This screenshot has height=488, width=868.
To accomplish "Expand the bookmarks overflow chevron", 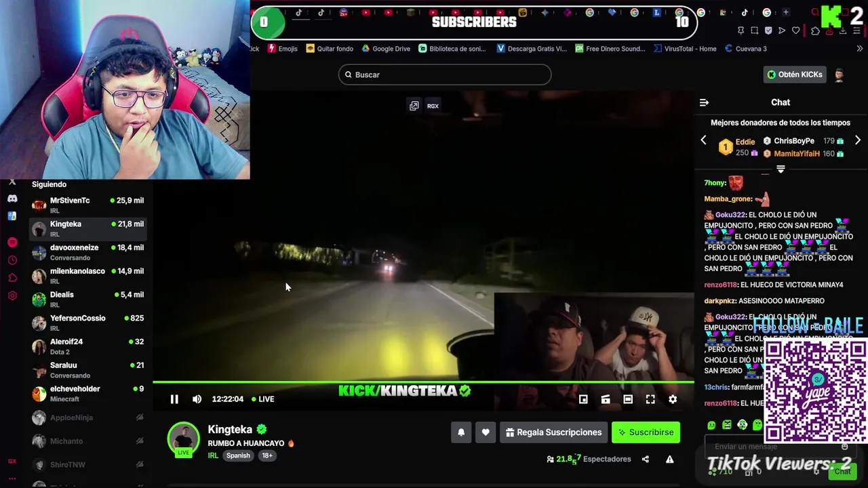I will (x=860, y=49).
